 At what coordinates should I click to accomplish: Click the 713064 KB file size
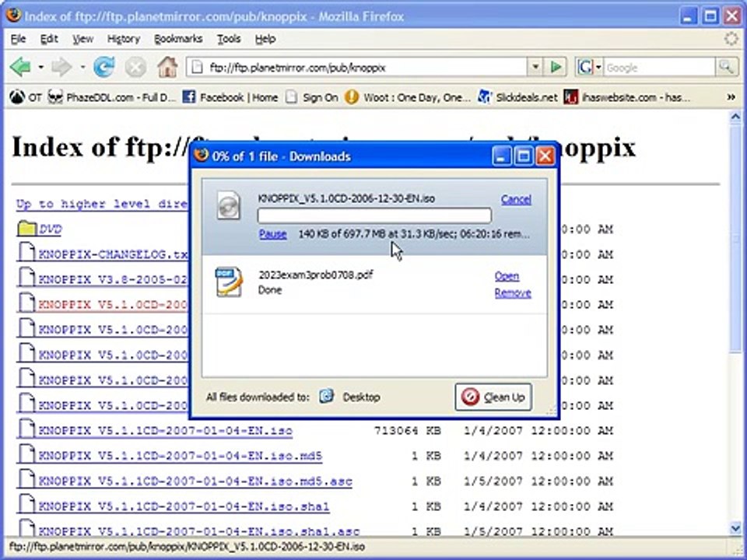[x=407, y=431]
